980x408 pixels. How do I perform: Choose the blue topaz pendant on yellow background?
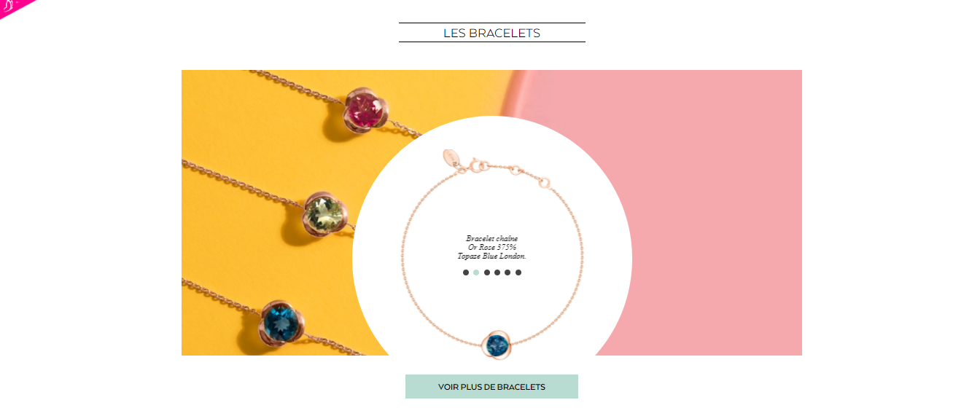click(x=283, y=322)
